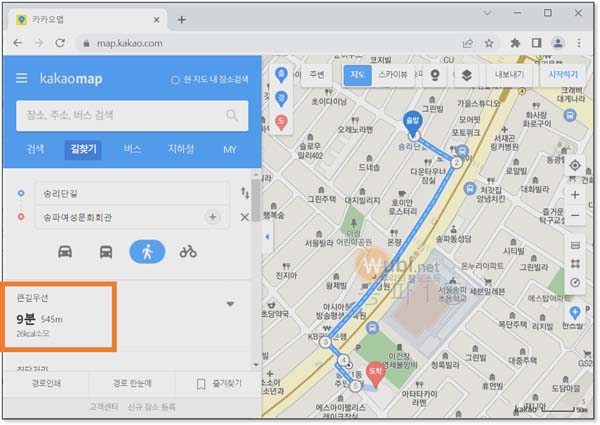
Task: Click the roadview pin icon in toolbar
Action: coord(435,75)
